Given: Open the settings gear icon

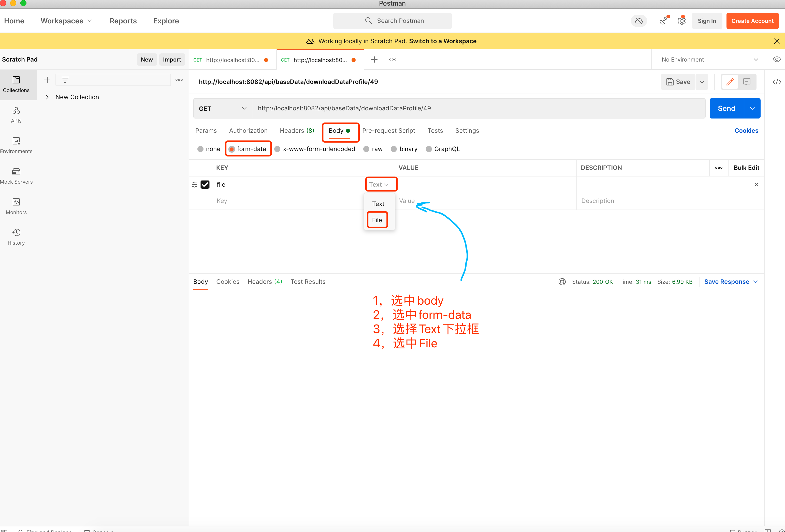Looking at the screenshot, I should [x=682, y=21].
